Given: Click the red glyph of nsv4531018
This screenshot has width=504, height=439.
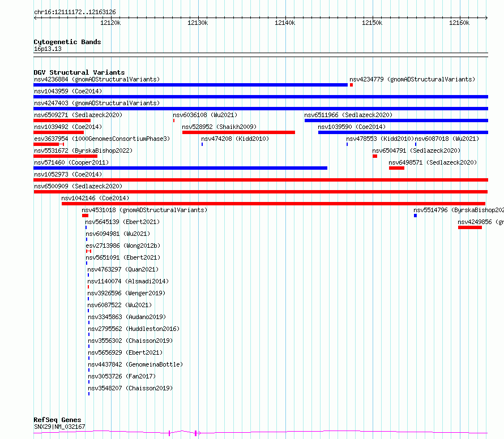Looking at the screenshot, I should point(85,216).
